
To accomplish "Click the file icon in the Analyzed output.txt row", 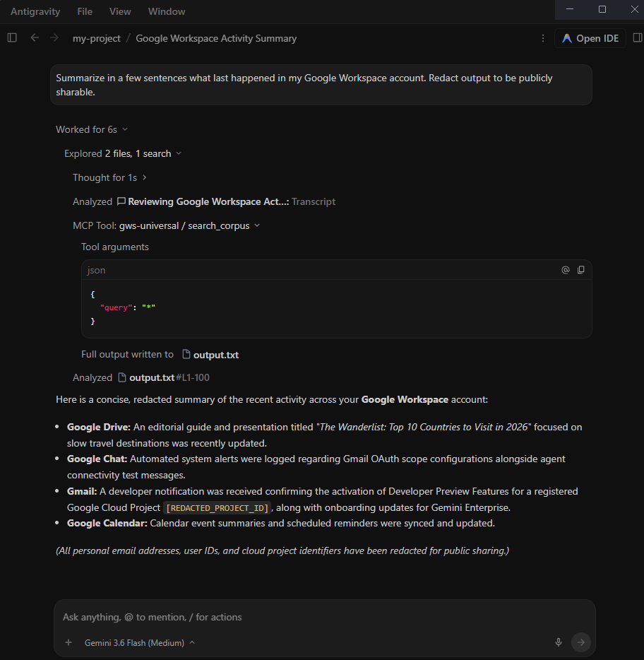I will click(x=122, y=377).
